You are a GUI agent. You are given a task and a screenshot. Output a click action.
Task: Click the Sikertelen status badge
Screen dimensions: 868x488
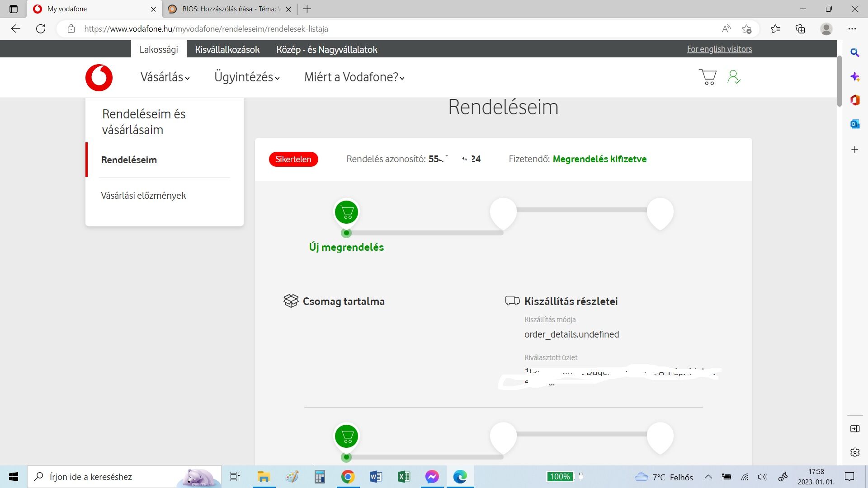click(x=293, y=159)
